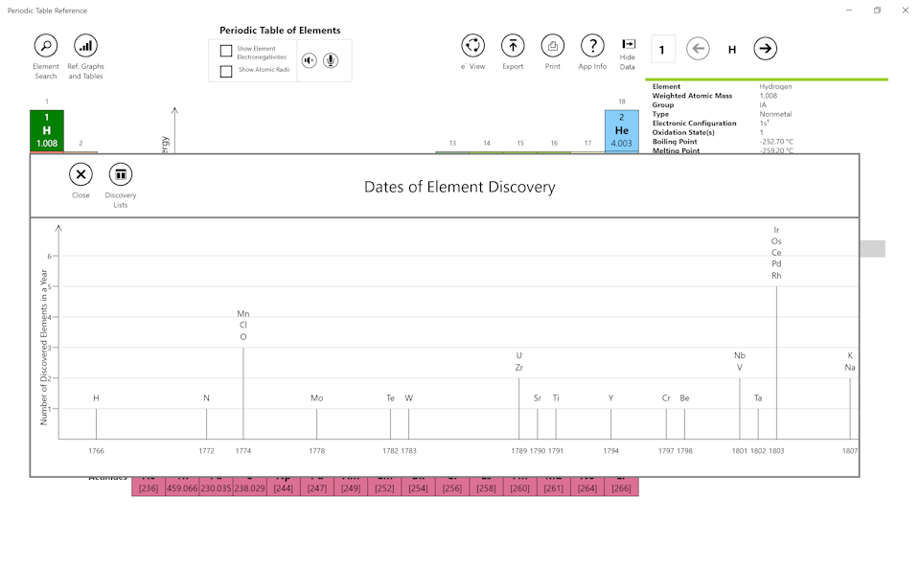
Task: Click the Print icon
Action: (553, 46)
